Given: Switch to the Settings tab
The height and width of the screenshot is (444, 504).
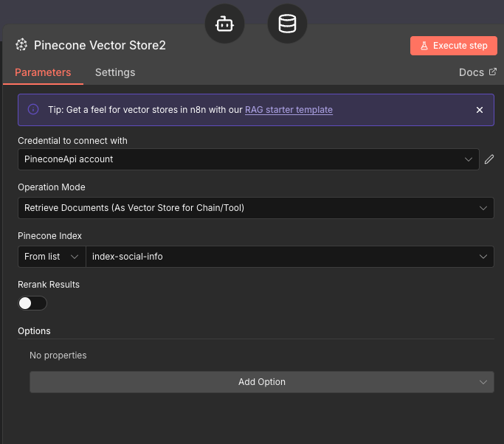Looking at the screenshot, I should pos(115,72).
